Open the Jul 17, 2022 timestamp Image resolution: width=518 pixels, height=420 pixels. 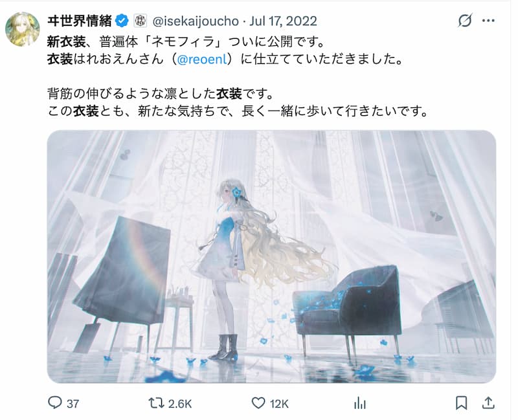[x=283, y=21]
